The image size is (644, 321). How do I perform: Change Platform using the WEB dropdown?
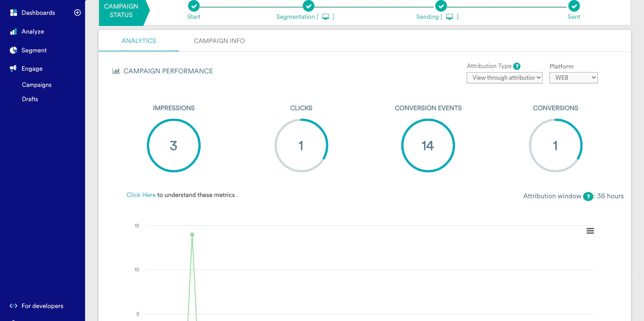point(573,77)
